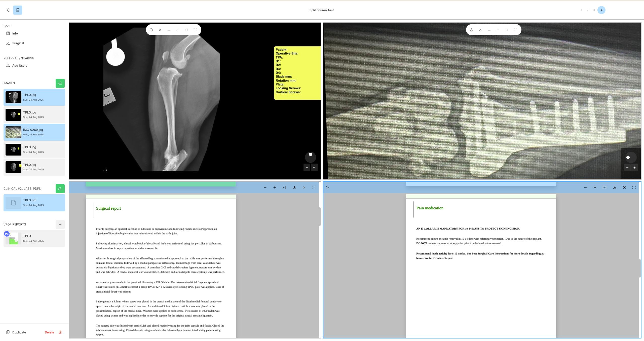Fit Surgical report PDF to width
Viewport: 644px width, 341px height.
click(284, 187)
